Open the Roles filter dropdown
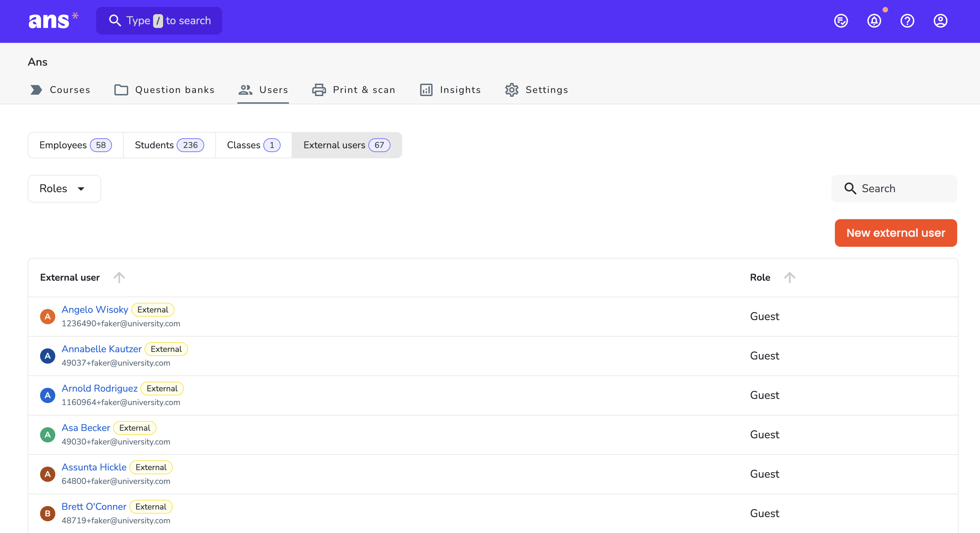Screen dimensions: 980x533 click(64, 188)
